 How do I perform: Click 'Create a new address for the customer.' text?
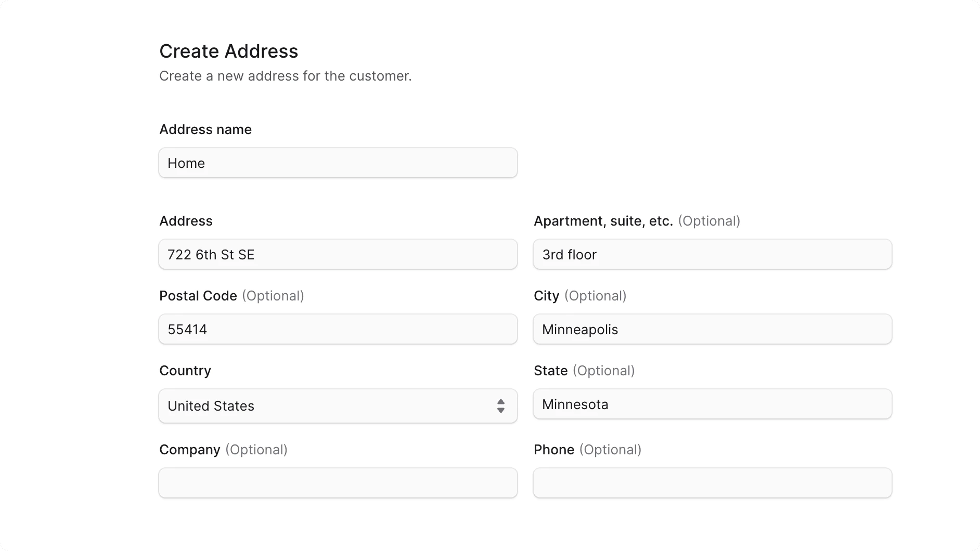point(286,76)
